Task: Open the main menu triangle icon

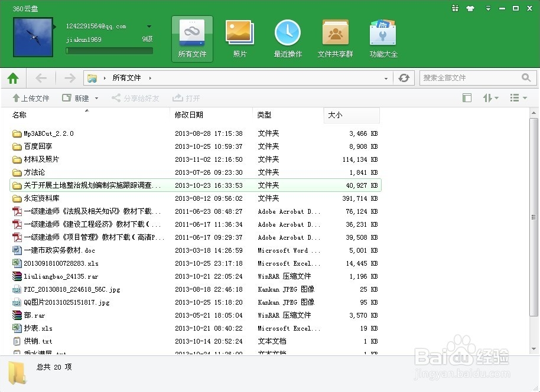Action: (x=488, y=8)
